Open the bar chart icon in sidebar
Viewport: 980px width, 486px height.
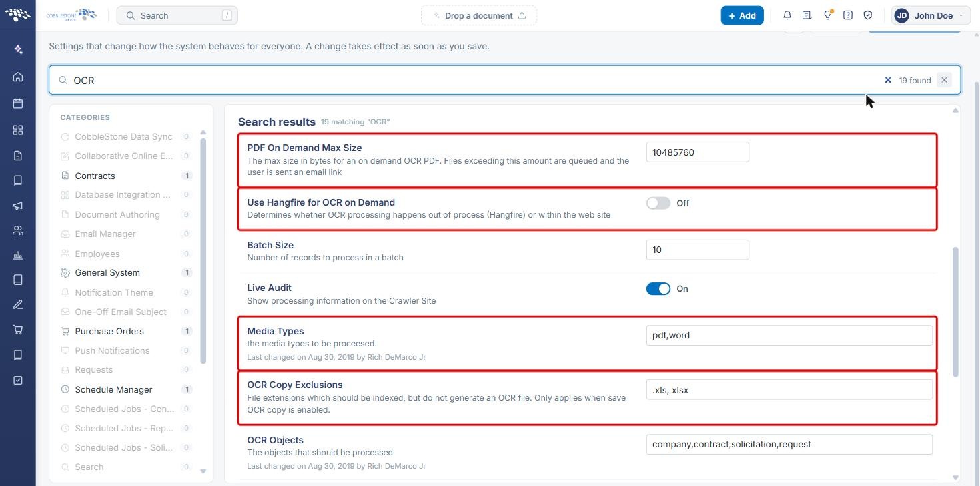tap(18, 255)
